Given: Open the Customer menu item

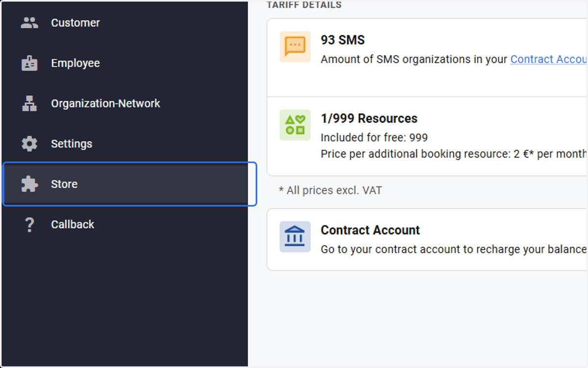Looking at the screenshot, I should pyautogui.click(x=125, y=23).
